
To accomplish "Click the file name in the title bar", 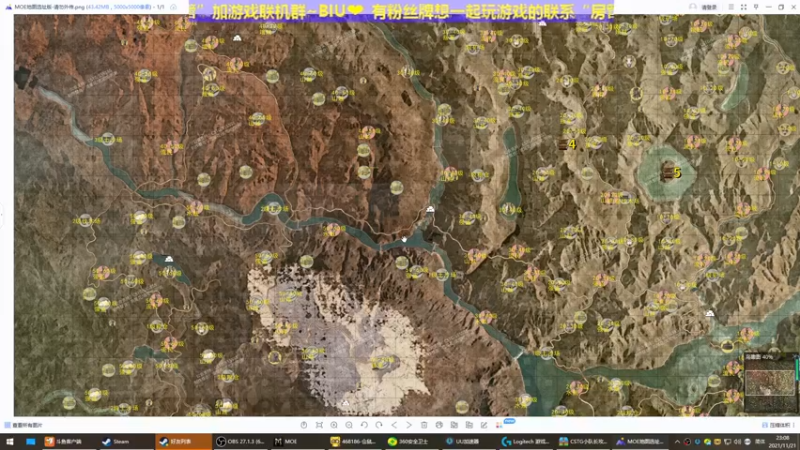I will [x=49, y=7].
